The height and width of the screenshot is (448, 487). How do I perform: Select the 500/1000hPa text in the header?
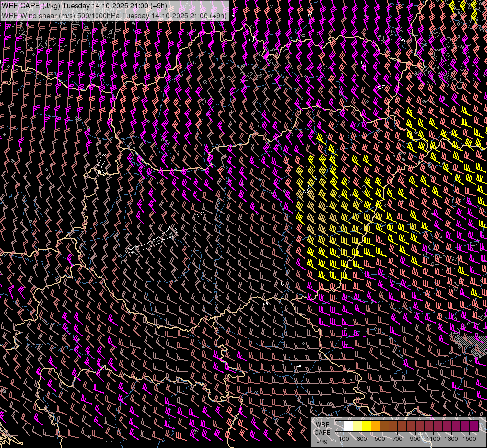point(97,15)
